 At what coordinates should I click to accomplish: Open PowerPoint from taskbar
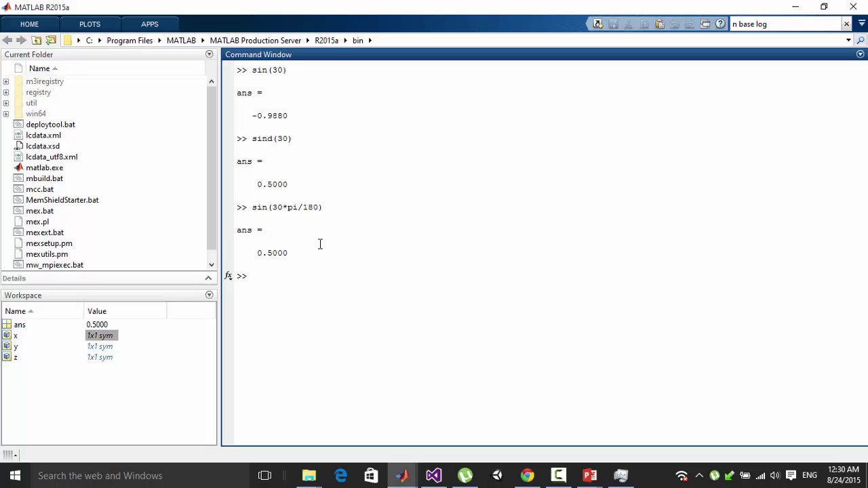coord(589,475)
